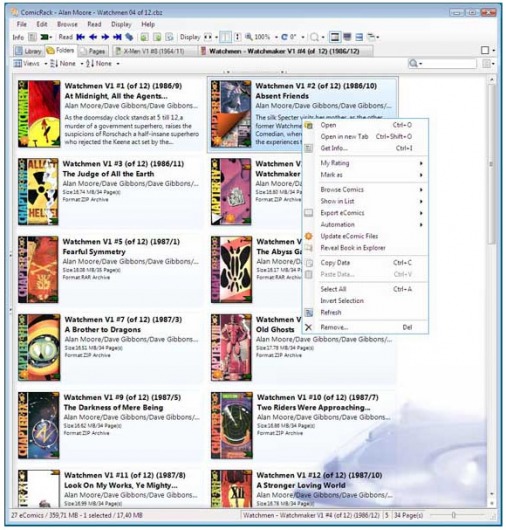The height and width of the screenshot is (530, 506).
Task: Click inside the search text field
Action: tap(450, 63)
